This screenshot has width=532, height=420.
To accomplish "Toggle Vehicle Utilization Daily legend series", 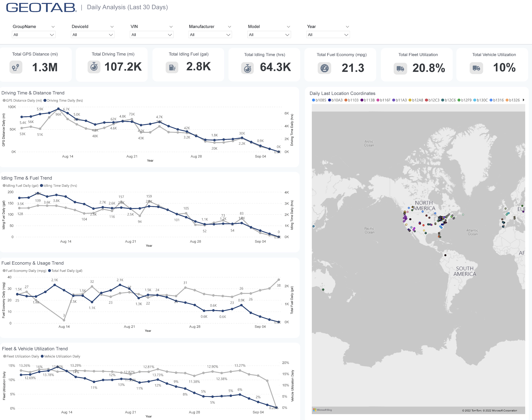I will point(61,356).
